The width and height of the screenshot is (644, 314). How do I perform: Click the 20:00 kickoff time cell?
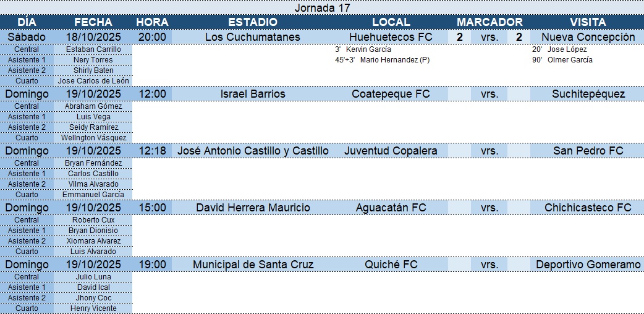pyautogui.click(x=152, y=37)
